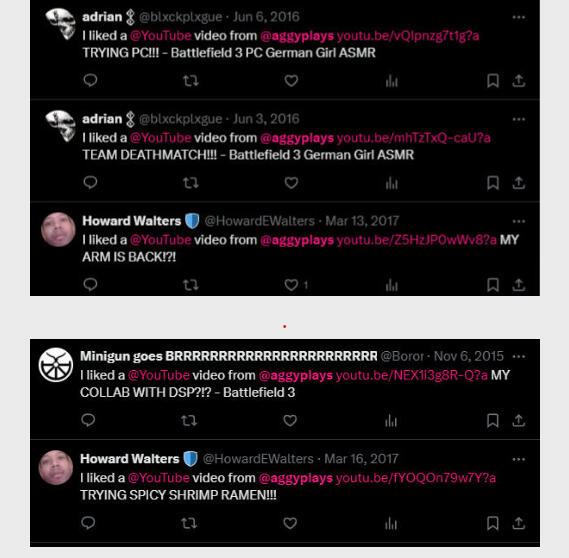The height and width of the screenshot is (558, 569).
Task: Share adrian's TEAM DEATHMATCH tweet
Action: pyautogui.click(x=519, y=183)
